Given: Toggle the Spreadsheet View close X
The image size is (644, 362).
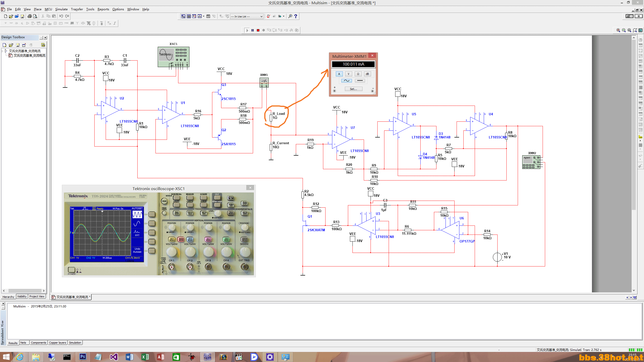Looking at the screenshot, I should 3,304.
